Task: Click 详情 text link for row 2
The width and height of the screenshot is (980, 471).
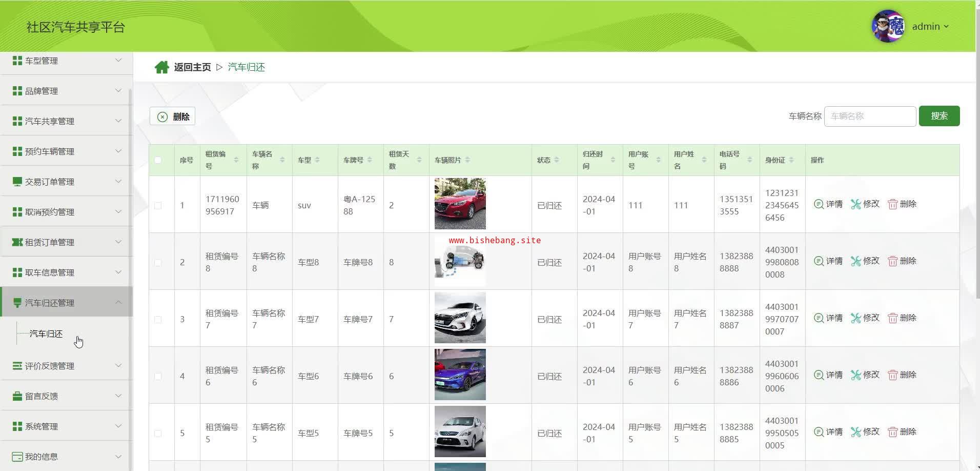Action: (834, 261)
